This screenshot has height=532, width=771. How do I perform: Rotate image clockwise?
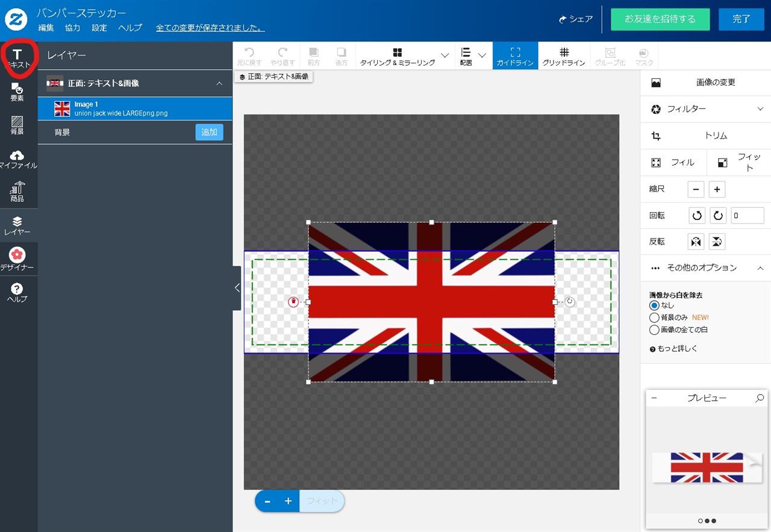coord(718,216)
